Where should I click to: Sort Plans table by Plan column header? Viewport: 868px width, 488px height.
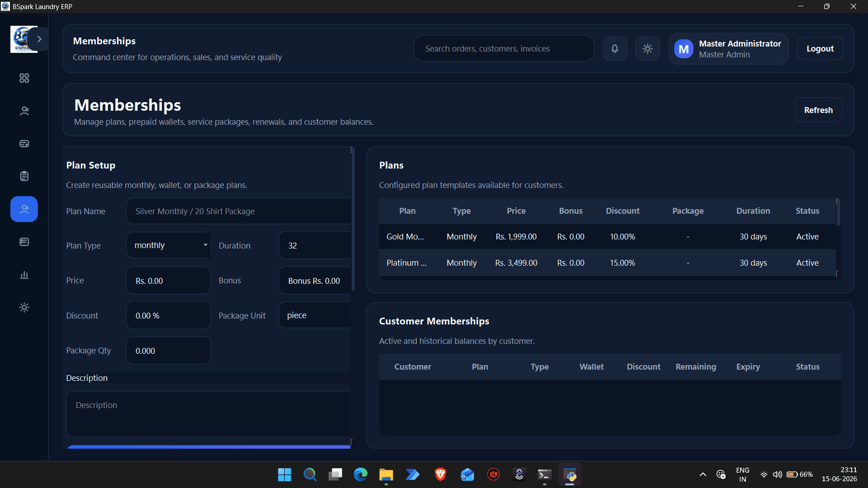tap(407, 211)
